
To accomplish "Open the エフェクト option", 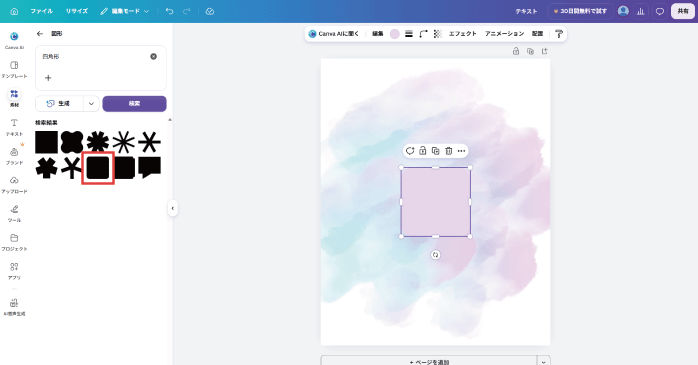I will pyautogui.click(x=463, y=34).
